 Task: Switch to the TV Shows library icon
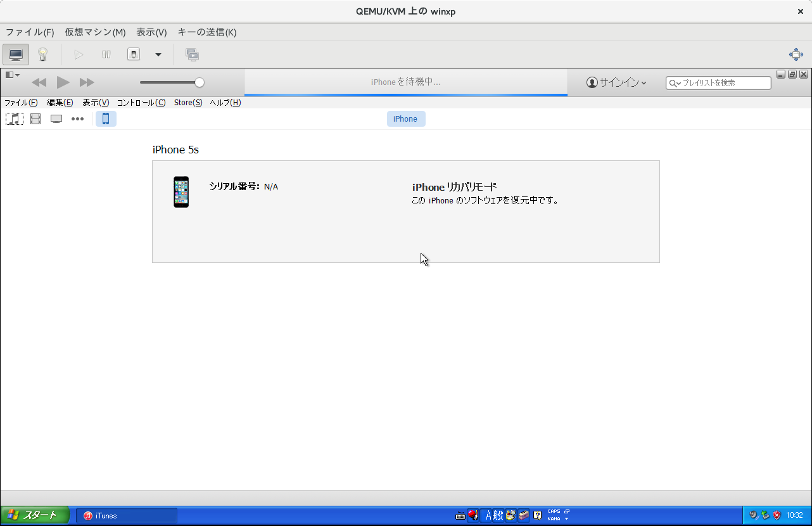coord(56,119)
